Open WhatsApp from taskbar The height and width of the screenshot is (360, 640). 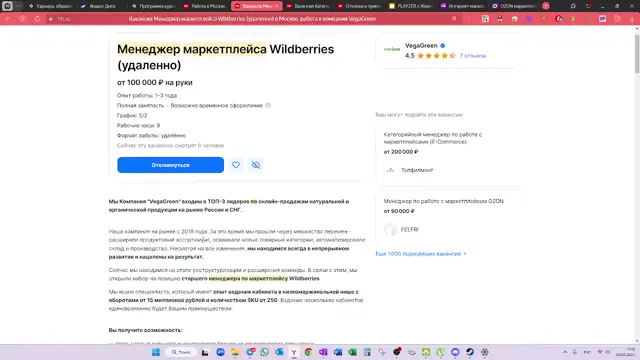click(264, 352)
